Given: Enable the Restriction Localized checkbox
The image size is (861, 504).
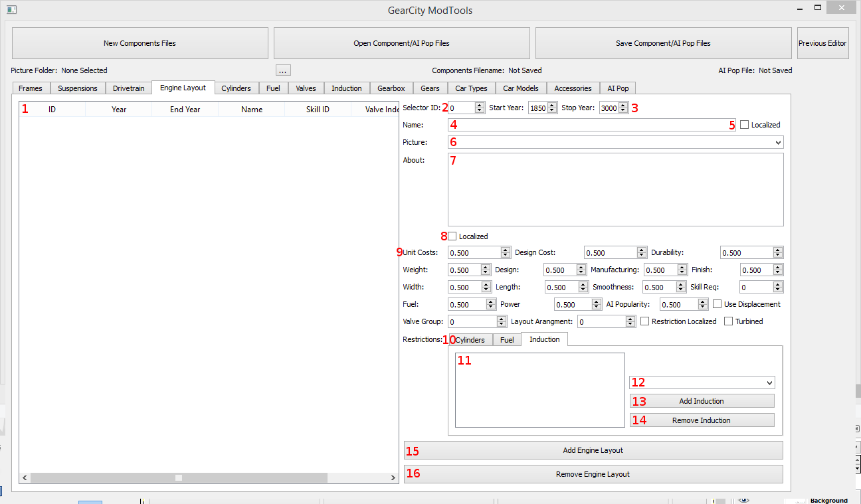Looking at the screenshot, I should (644, 321).
